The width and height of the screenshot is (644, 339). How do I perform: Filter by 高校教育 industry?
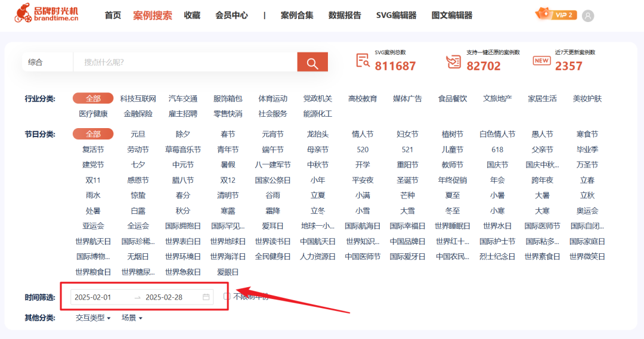363,98
